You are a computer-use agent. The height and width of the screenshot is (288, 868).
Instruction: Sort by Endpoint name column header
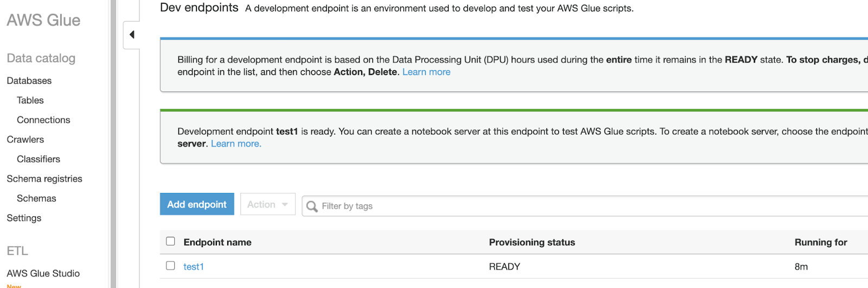point(218,242)
